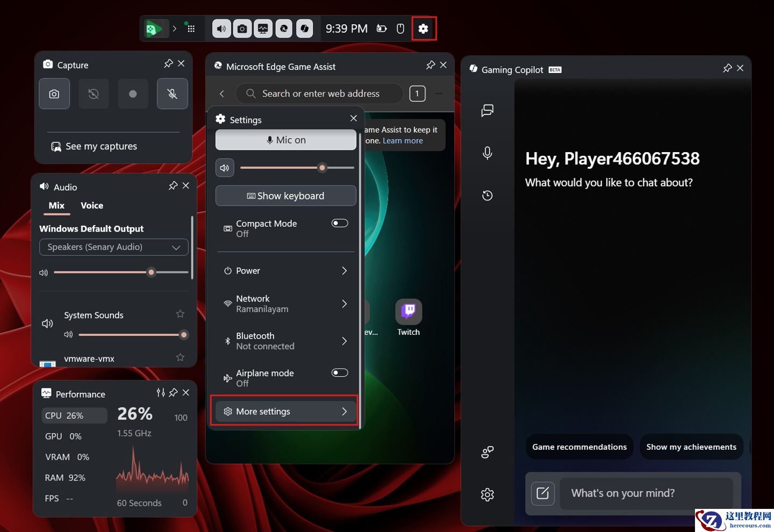Click Show keyboard button
This screenshot has height=532, width=774.
(x=286, y=196)
